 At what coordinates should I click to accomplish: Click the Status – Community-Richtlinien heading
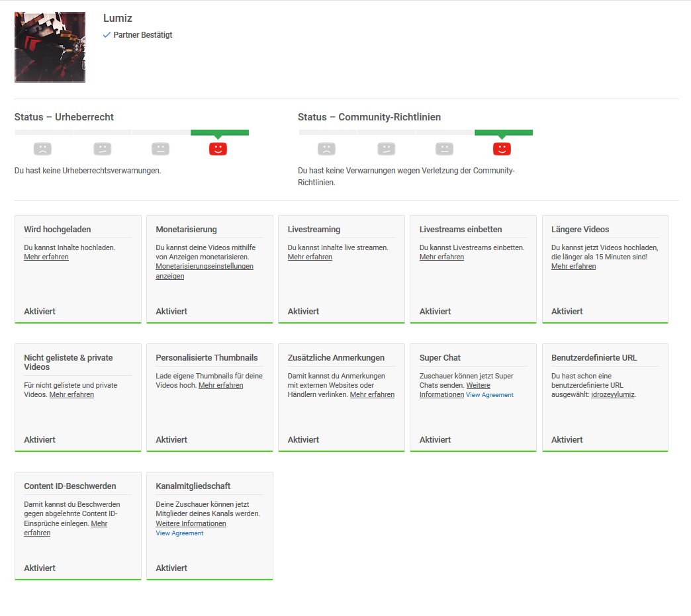click(x=369, y=116)
